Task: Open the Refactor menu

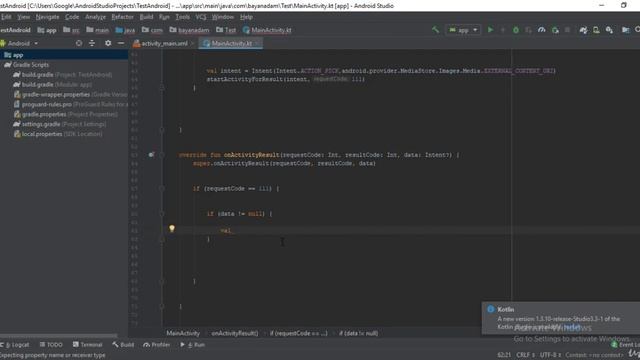Action: [x=122, y=17]
